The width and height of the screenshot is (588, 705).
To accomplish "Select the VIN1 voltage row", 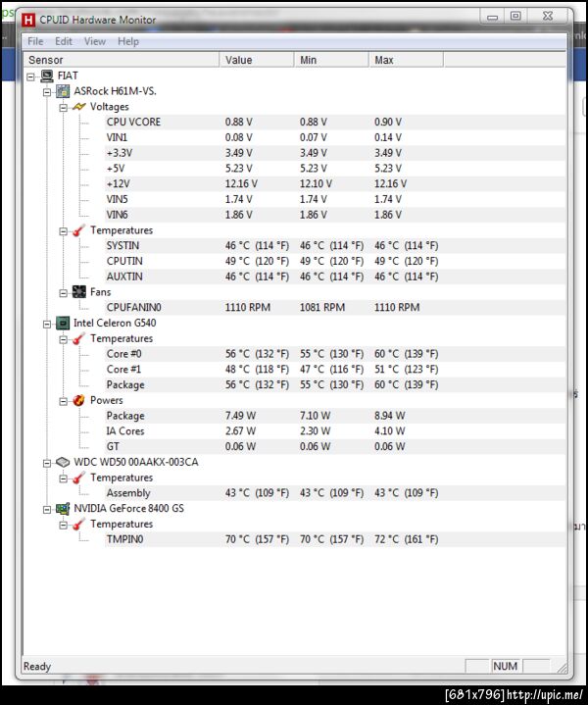I will click(335, 137).
